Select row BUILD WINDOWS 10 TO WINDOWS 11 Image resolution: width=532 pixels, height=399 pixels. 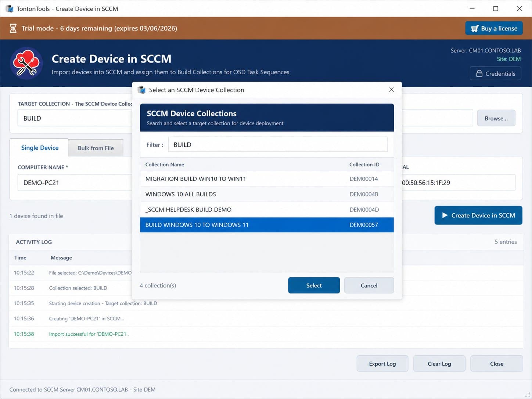(x=267, y=225)
